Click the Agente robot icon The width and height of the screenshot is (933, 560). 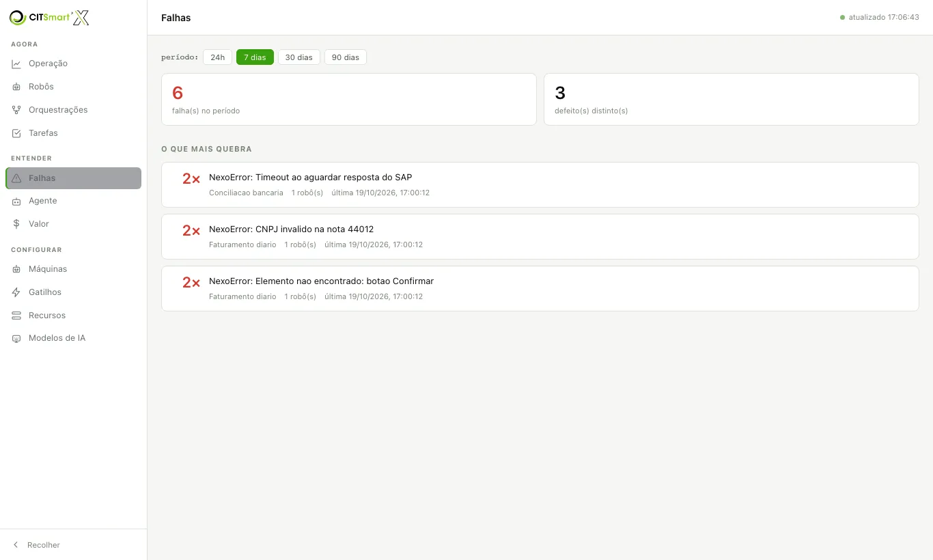coord(16,201)
